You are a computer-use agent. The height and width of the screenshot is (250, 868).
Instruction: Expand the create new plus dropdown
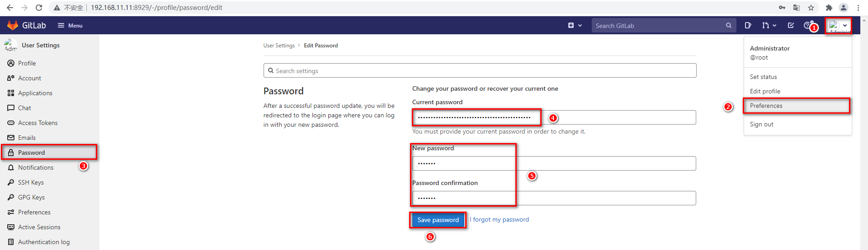(575, 25)
